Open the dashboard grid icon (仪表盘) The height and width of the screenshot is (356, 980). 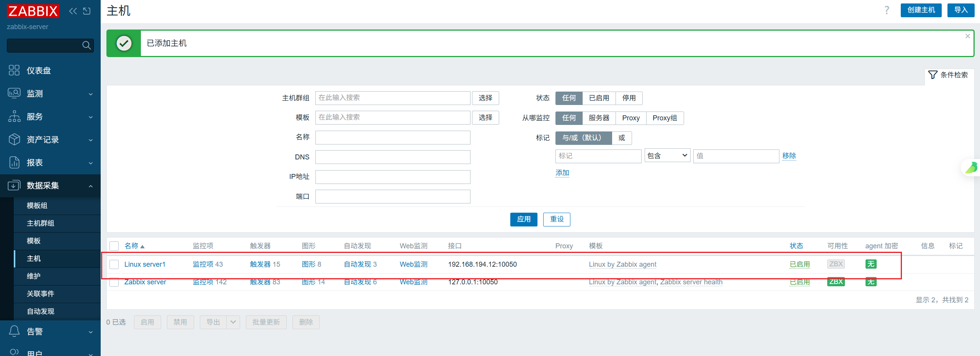point(14,70)
